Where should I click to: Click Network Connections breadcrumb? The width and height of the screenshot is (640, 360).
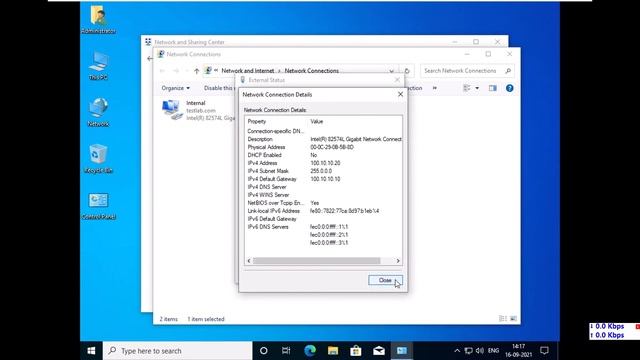pyautogui.click(x=312, y=71)
